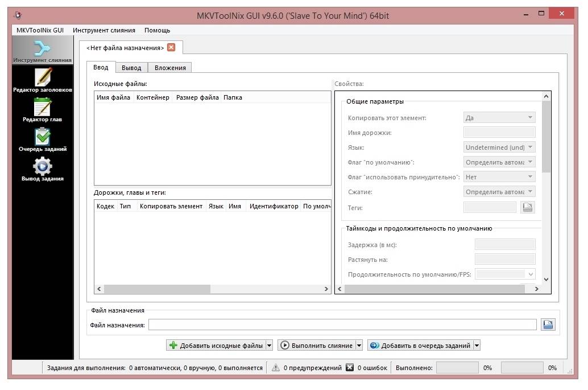This screenshot has width=588, height=390.
Task: Click the Контейнер column header
Action: pyautogui.click(x=152, y=97)
